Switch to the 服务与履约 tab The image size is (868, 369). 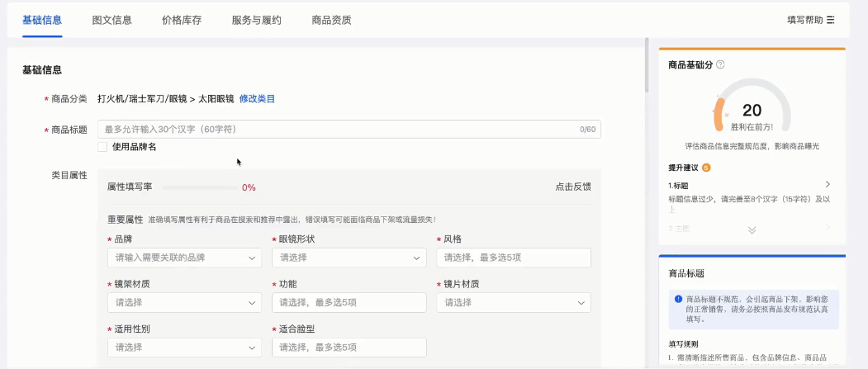pos(256,21)
